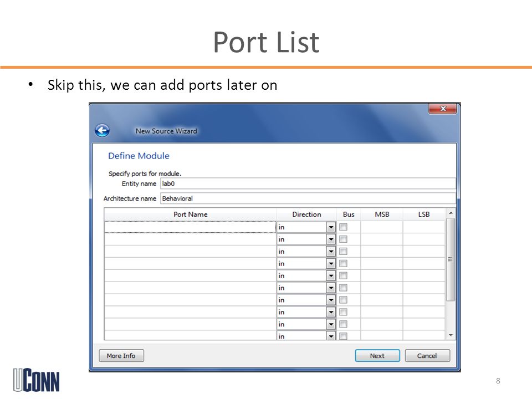The height and width of the screenshot is (399, 532).
Task: Click the Direction column header
Action: point(306,214)
